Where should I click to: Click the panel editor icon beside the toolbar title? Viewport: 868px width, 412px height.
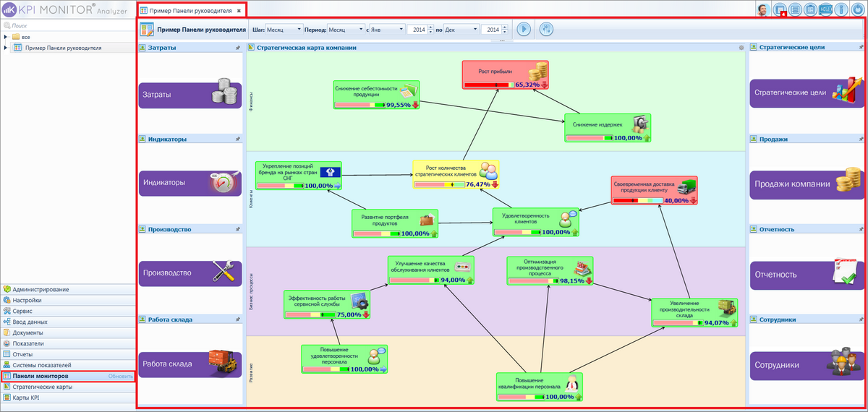point(147,30)
